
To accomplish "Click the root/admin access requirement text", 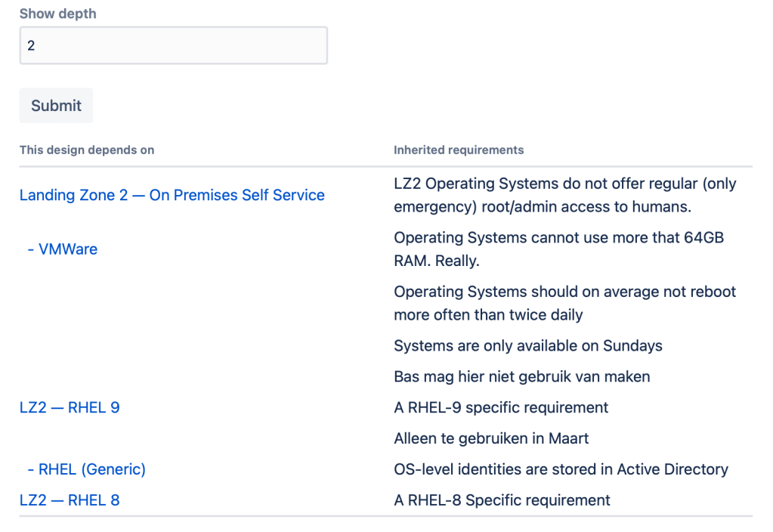I will (564, 195).
